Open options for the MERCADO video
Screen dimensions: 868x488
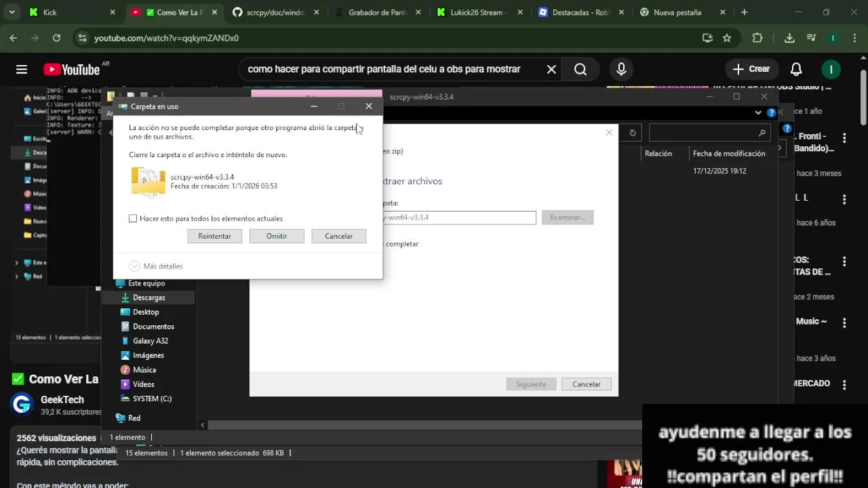pos(844,385)
